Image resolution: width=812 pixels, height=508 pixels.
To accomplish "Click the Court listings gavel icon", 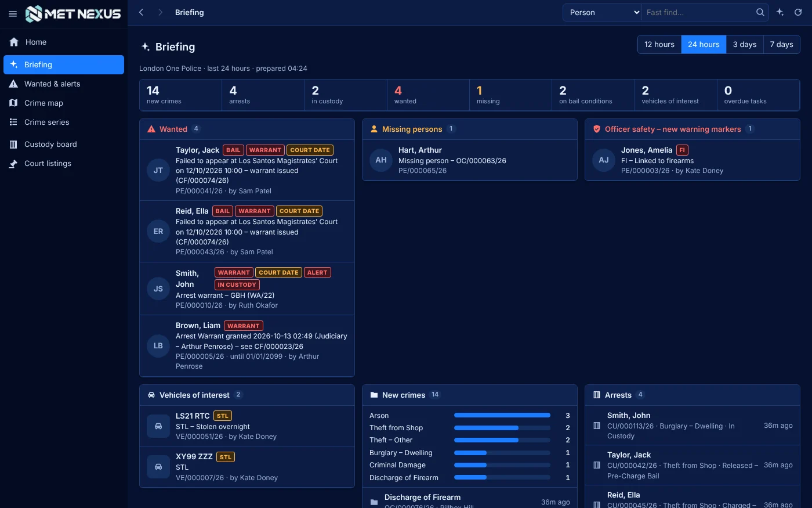I will [13, 163].
